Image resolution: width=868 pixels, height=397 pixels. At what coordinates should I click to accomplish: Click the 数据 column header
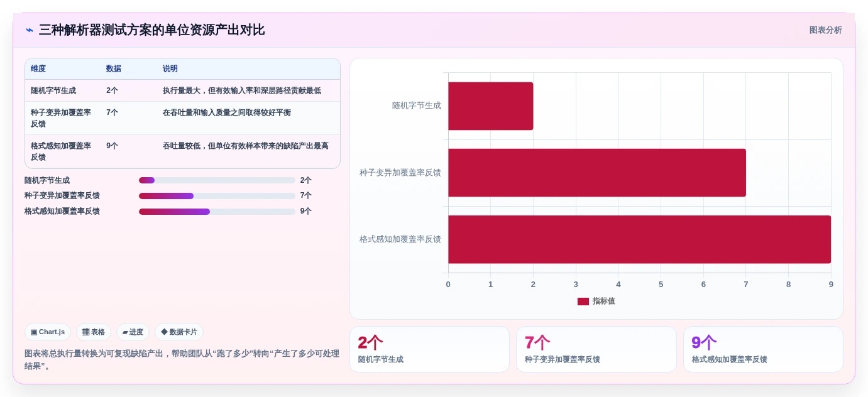(129, 69)
